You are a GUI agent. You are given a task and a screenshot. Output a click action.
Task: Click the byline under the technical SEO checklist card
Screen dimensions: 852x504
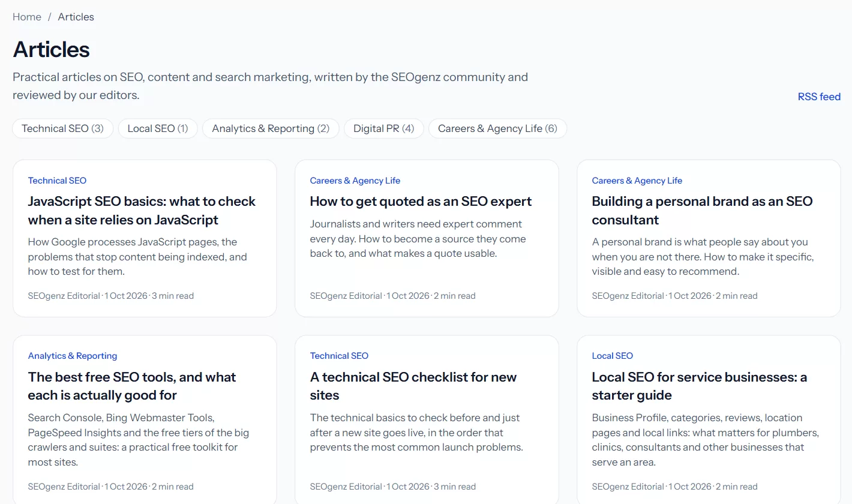[x=393, y=487]
